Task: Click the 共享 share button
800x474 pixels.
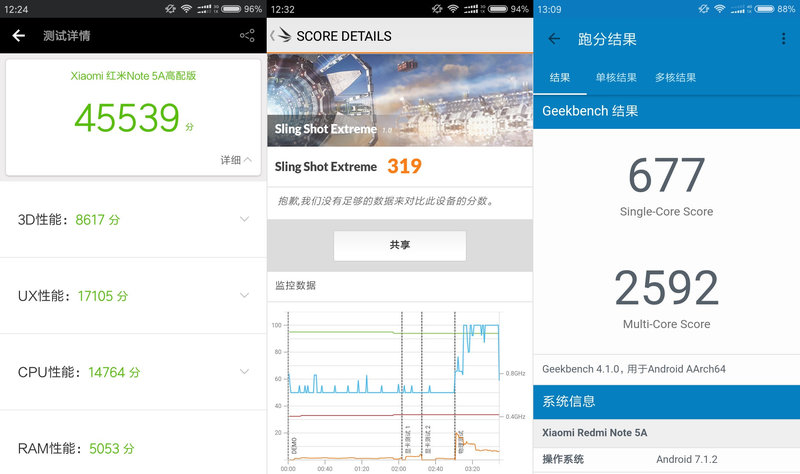Action: pos(399,245)
